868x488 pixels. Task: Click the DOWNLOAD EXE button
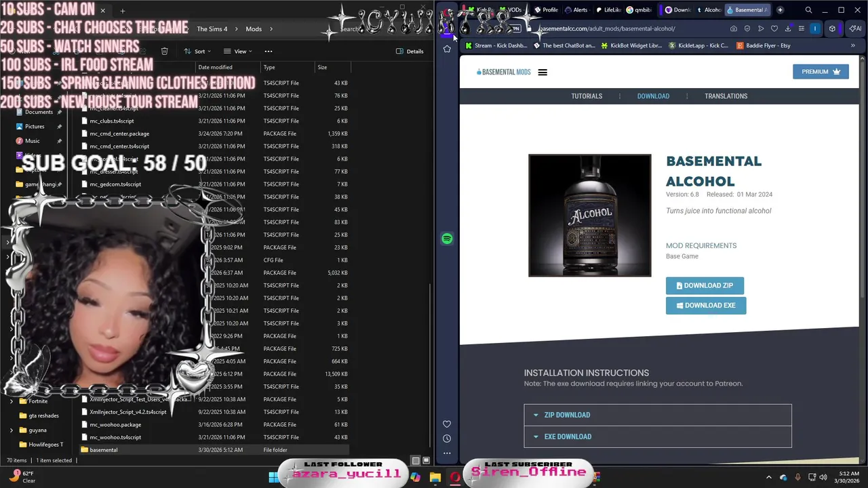pos(706,305)
